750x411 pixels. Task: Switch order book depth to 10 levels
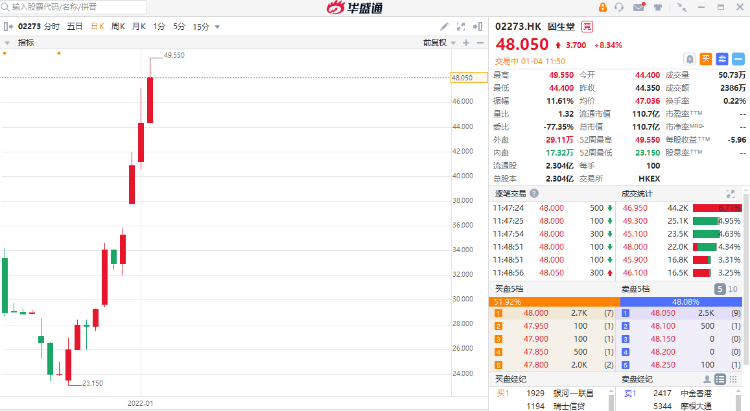click(735, 290)
